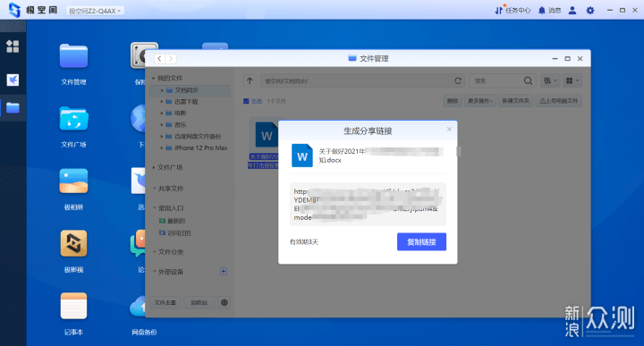Select 最新的 under 常用入口
The image size is (644, 346).
point(176,221)
